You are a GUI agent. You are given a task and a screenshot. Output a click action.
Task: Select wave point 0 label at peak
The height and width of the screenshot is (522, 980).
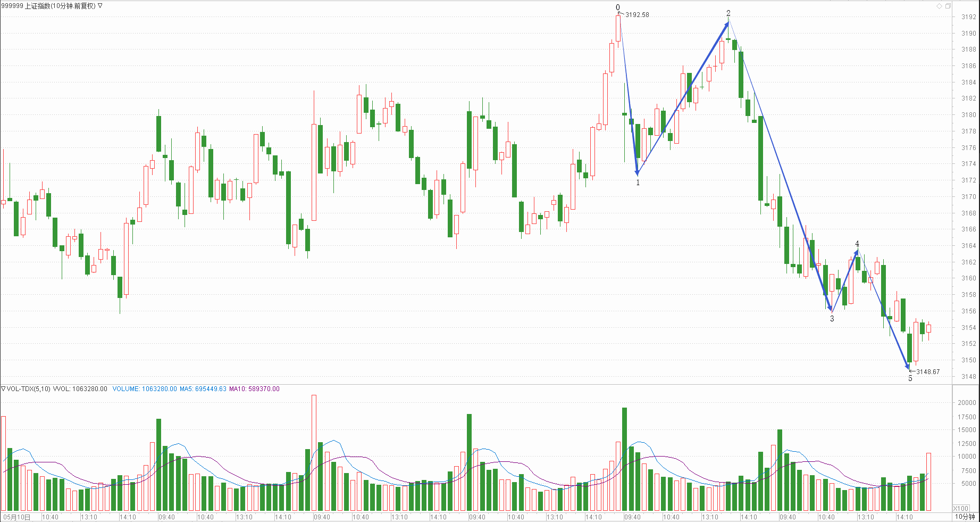618,7
